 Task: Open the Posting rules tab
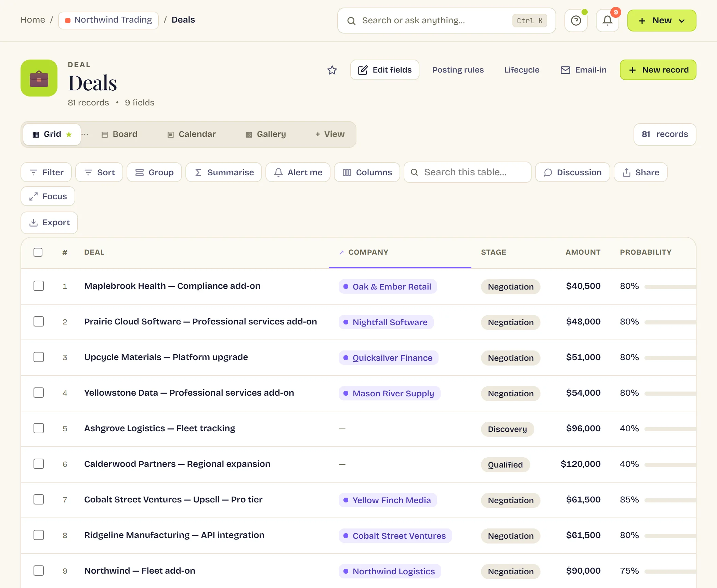[458, 70]
